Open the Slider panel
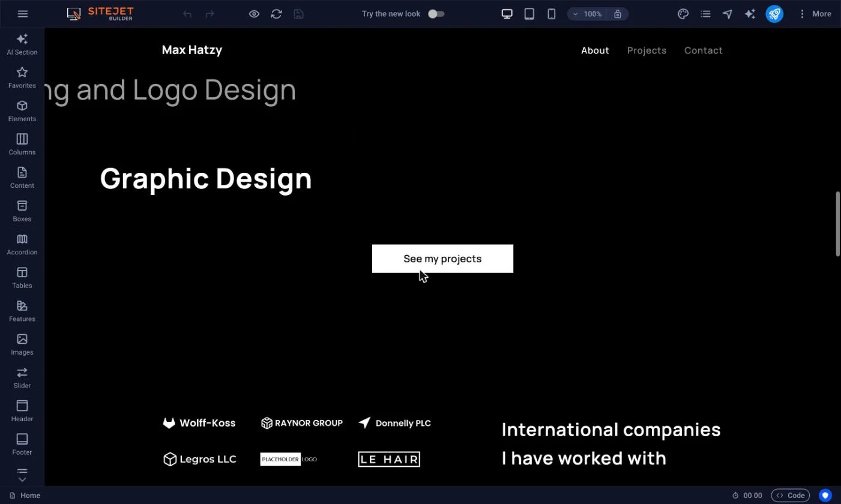The width and height of the screenshot is (841, 504). [22, 378]
